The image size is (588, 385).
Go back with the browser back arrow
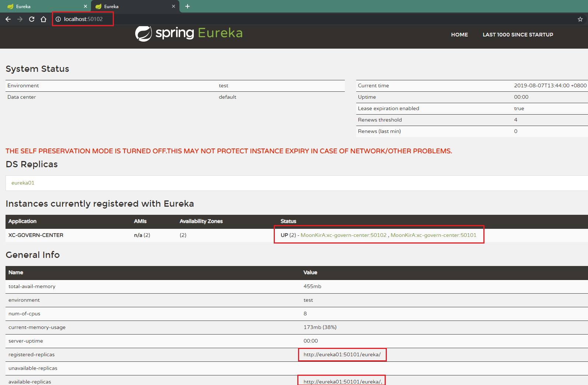coord(8,19)
